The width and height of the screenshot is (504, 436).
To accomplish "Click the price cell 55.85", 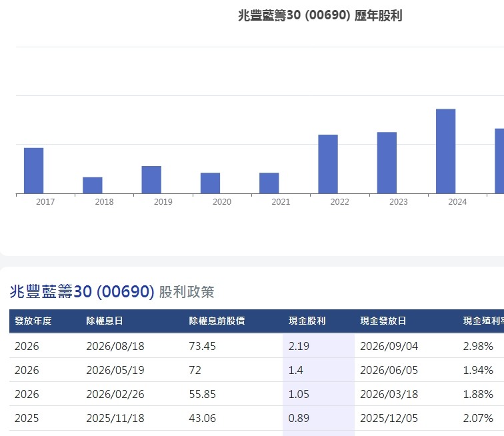I will [202, 394].
